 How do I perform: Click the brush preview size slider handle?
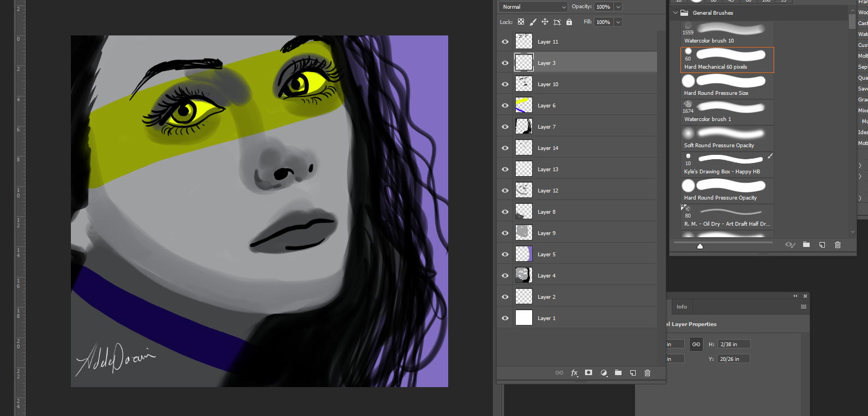[x=700, y=246]
